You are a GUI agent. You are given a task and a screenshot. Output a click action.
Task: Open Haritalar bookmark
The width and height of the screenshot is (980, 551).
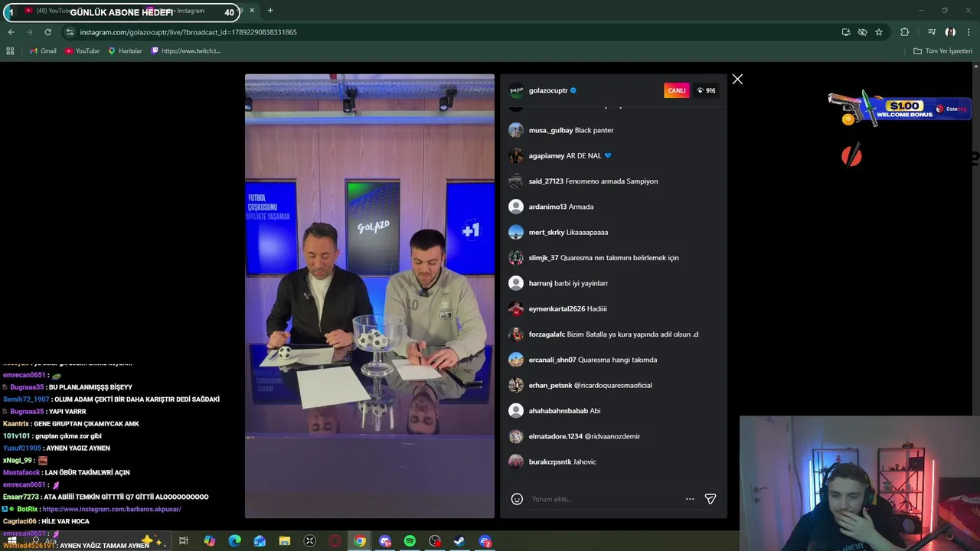click(x=125, y=51)
